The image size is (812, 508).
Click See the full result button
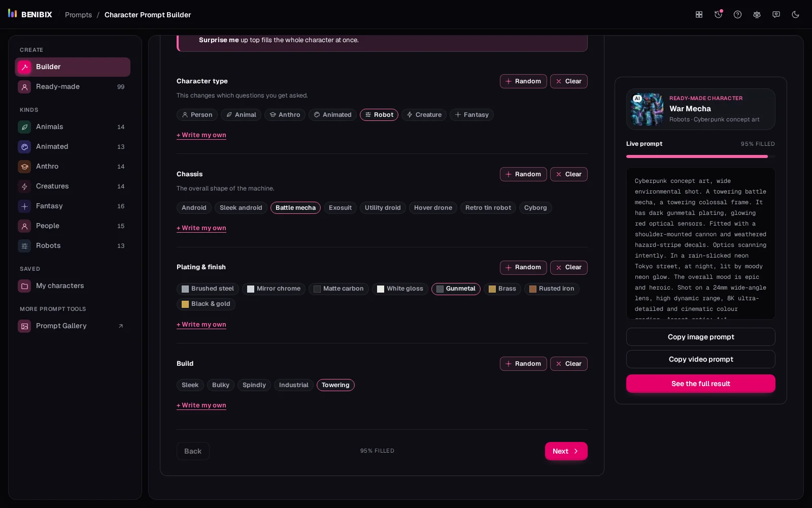point(701,384)
